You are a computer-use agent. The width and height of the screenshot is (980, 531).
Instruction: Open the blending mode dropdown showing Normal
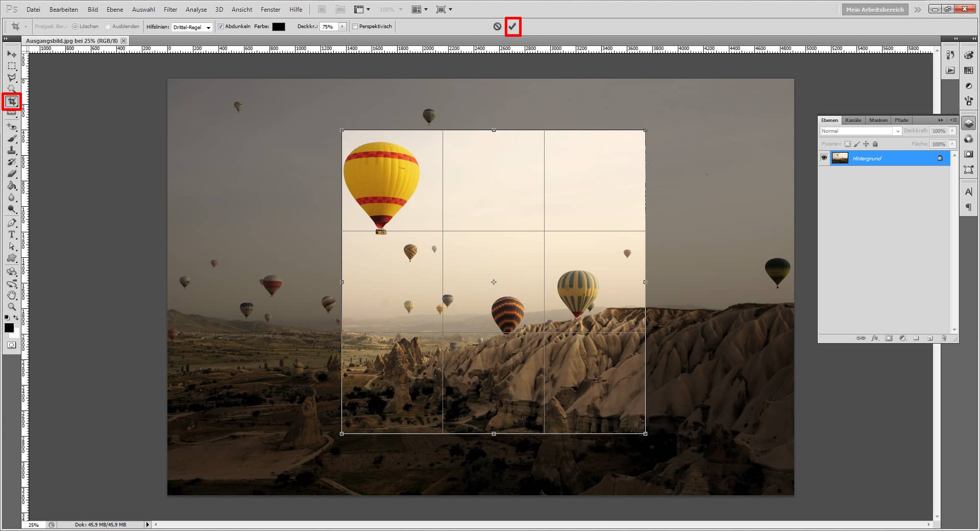[x=898, y=131]
